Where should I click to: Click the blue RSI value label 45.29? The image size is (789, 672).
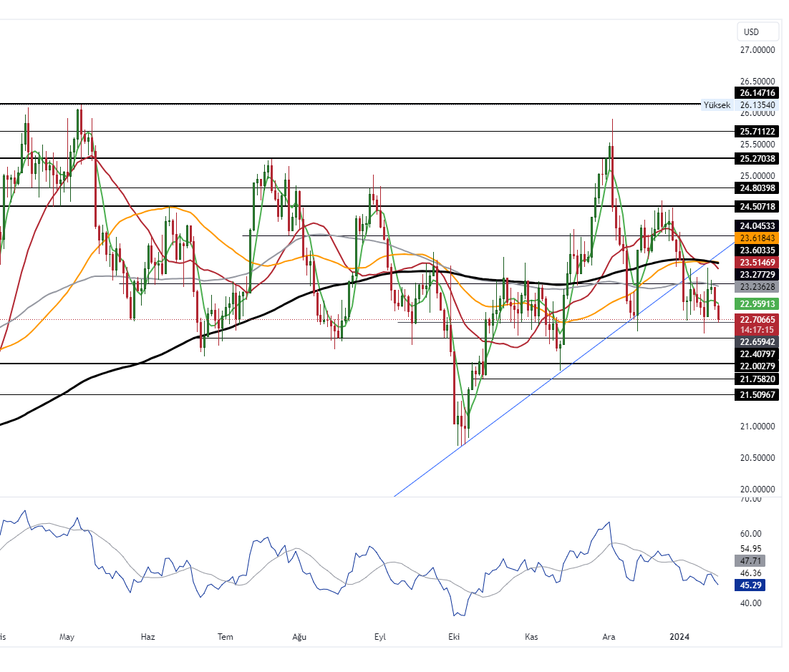(750, 585)
